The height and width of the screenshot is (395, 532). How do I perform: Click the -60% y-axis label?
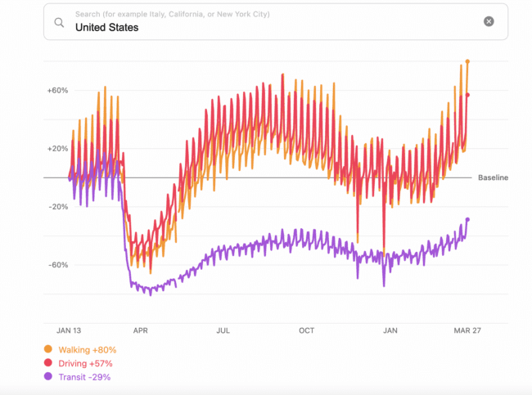pyautogui.click(x=57, y=265)
